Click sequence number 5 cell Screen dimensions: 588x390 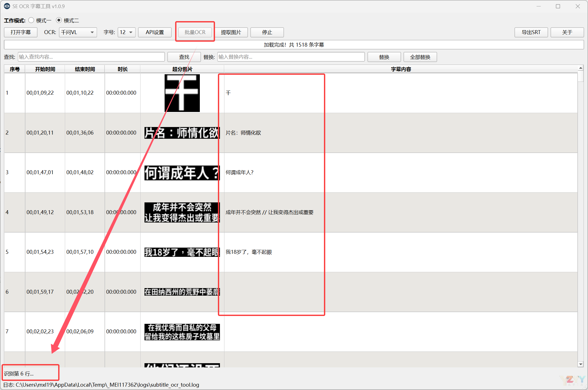pyautogui.click(x=15, y=252)
